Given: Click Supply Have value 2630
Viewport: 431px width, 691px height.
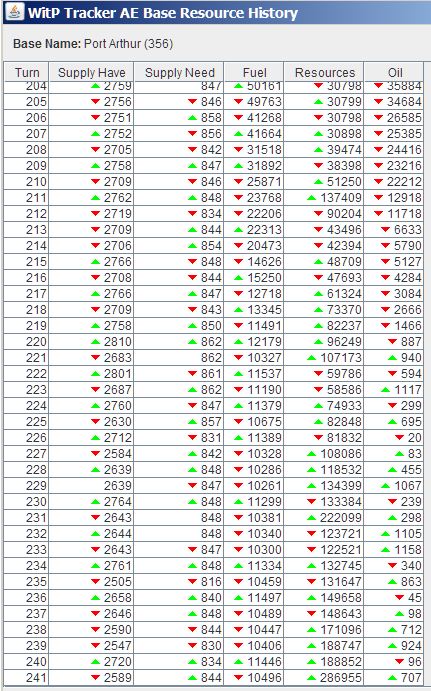Looking at the screenshot, I should click(117, 422).
